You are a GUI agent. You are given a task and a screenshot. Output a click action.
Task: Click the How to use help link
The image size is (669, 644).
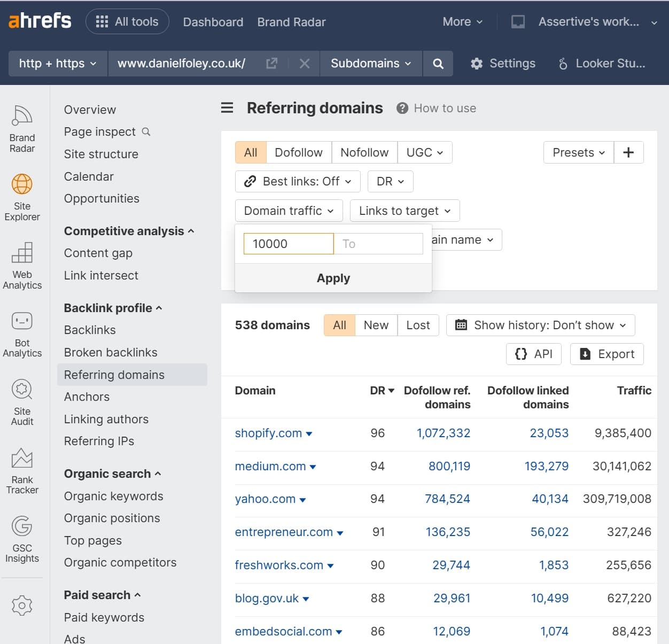(436, 108)
